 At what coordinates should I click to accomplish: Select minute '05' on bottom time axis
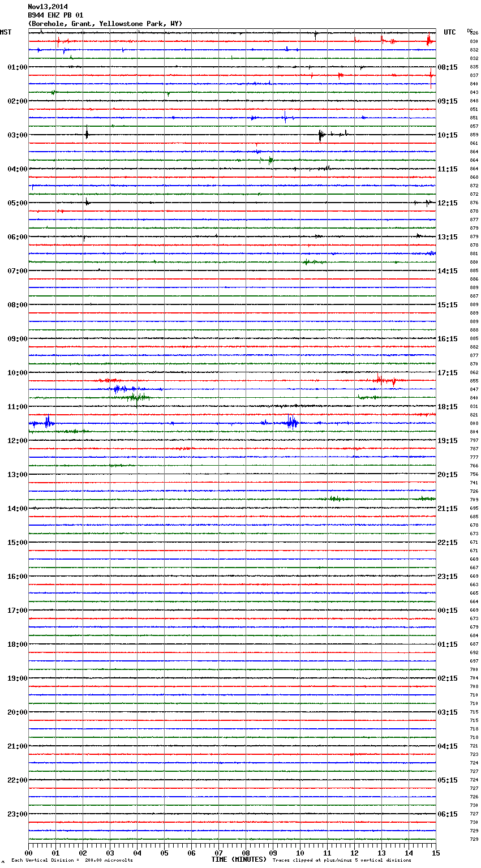(x=164, y=853)
